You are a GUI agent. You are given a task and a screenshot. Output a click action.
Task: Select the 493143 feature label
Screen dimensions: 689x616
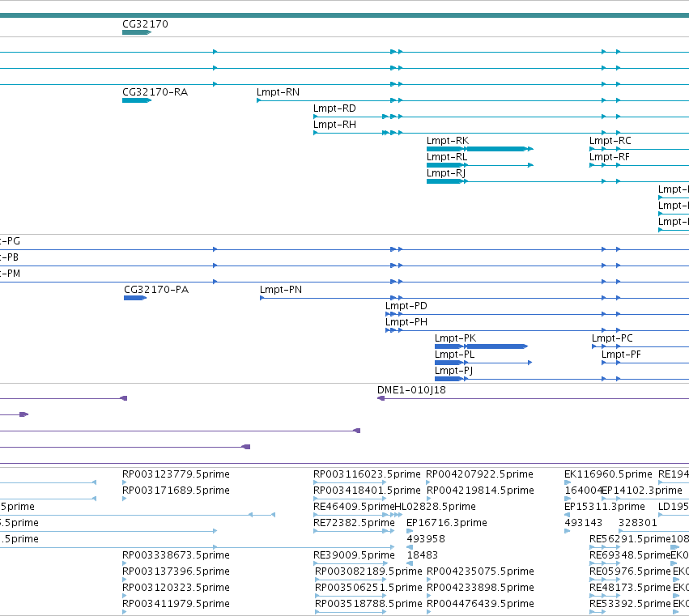click(583, 523)
